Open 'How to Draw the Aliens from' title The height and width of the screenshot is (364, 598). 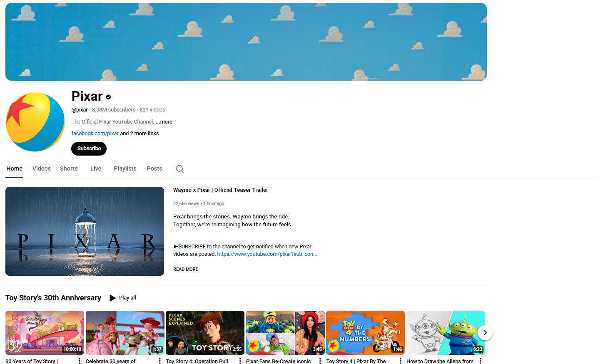coord(440,361)
